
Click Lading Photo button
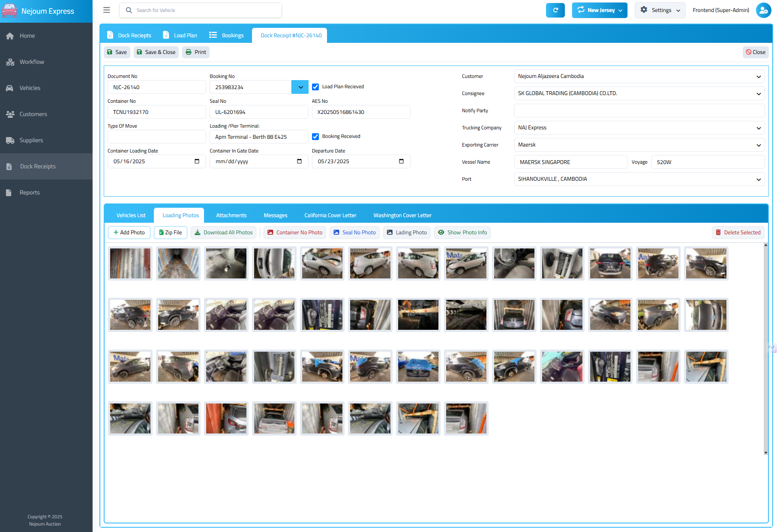coord(407,233)
